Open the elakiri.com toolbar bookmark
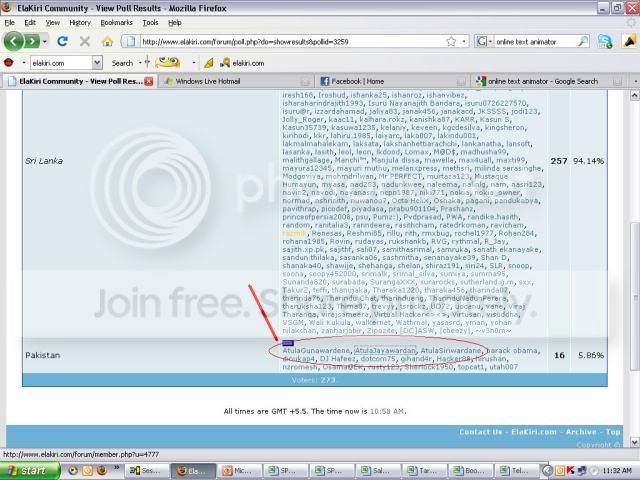 242,63
